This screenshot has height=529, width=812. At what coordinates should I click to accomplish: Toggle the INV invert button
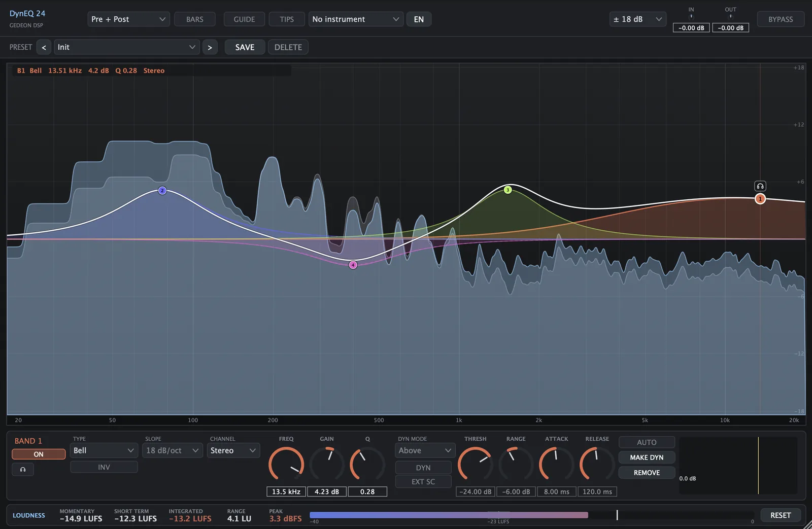tap(104, 467)
